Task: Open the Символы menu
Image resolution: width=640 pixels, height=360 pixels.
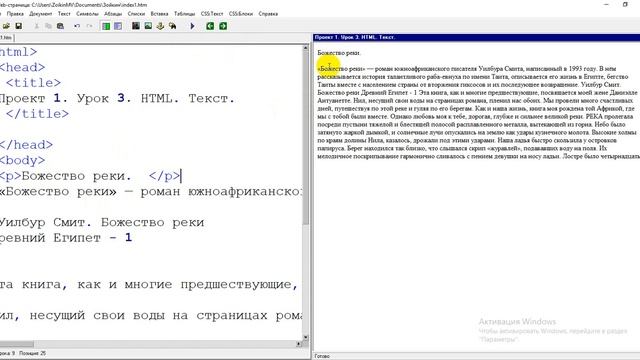Action: pyautogui.click(x=87, y=14)
